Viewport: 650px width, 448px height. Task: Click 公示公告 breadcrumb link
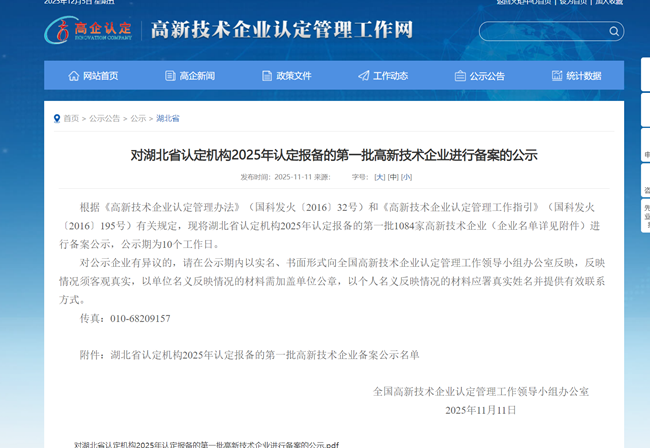coord(105,118)
